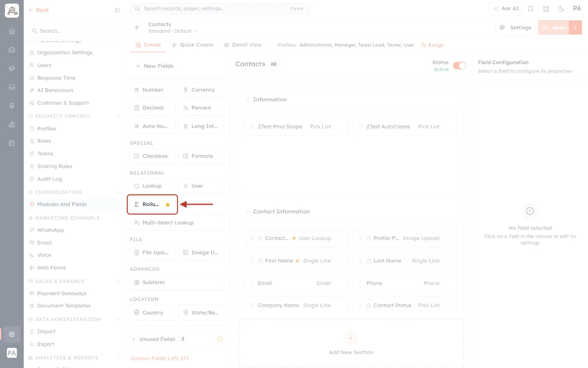
Task: Open the megaphone campaigns icon
Action: [x=12, y=68]
